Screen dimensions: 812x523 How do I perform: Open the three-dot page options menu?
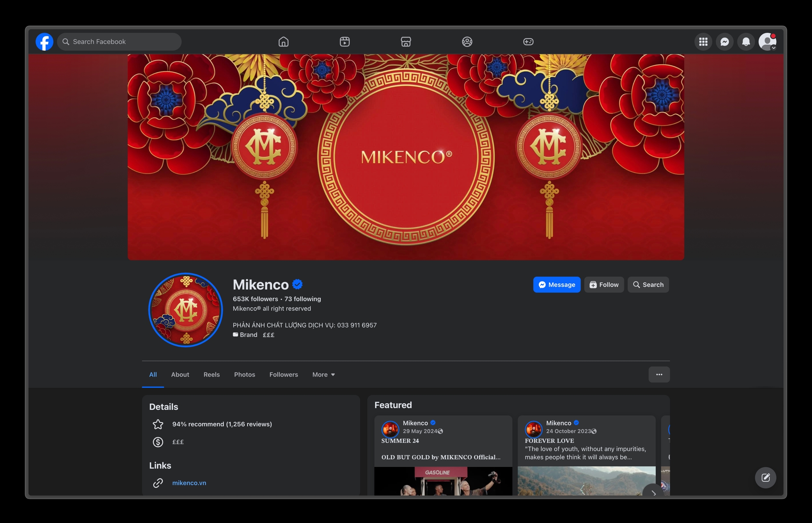pyautogui.click(x=659, y=374)
